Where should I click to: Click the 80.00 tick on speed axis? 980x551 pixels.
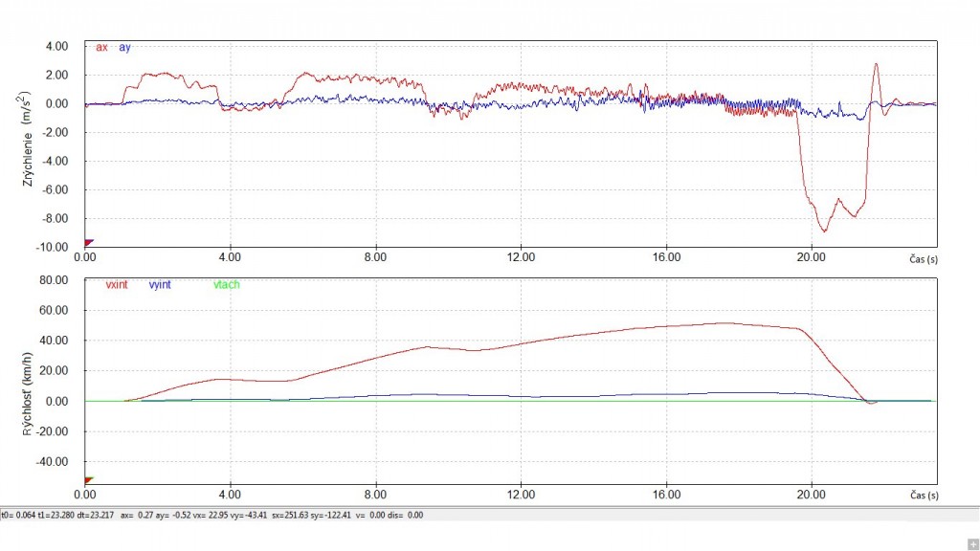click(x=54, y=280)
